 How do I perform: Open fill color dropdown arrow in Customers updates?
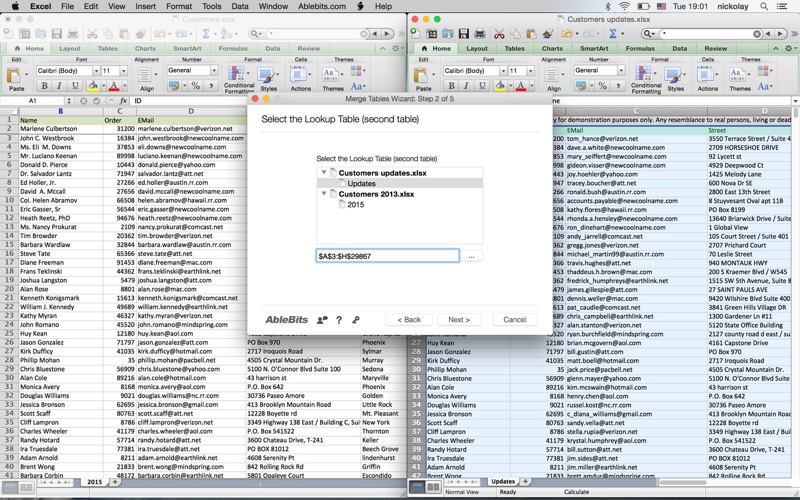[510, 86]
